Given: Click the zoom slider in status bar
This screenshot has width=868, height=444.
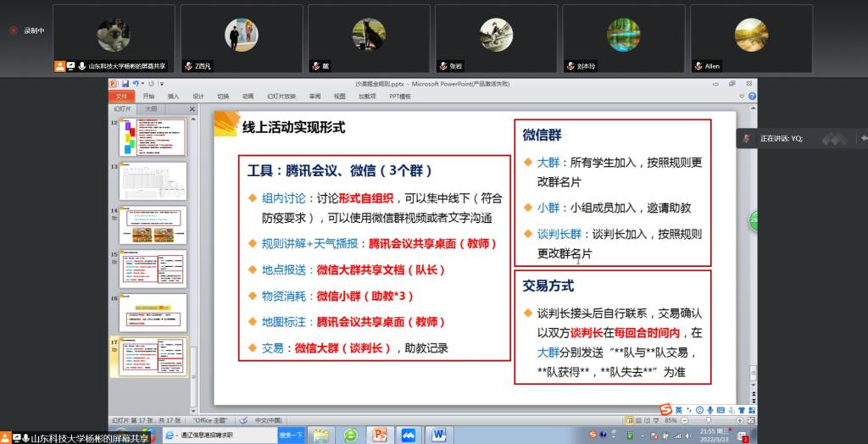Looking at the screenshot, I should coord(708,419).
